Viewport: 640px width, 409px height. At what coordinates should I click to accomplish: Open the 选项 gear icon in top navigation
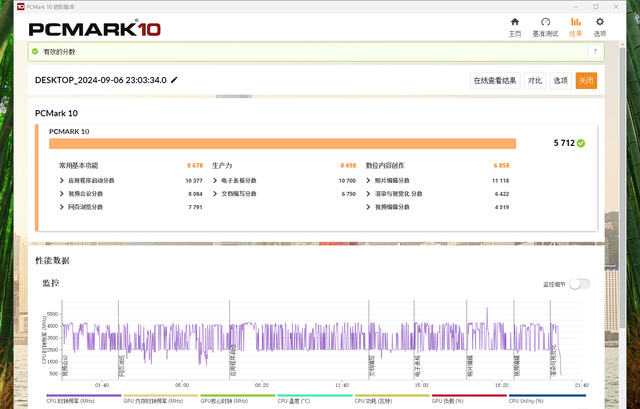pos(600,22)
